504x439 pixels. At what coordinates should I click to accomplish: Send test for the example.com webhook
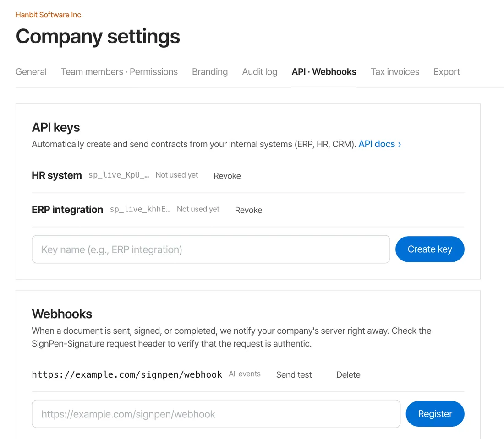coord(294,375)
